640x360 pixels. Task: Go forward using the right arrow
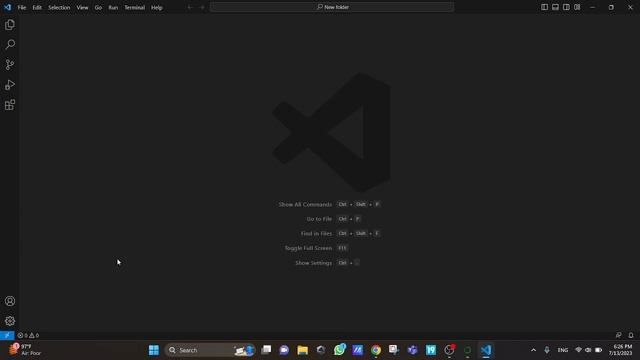coord(202,7)
